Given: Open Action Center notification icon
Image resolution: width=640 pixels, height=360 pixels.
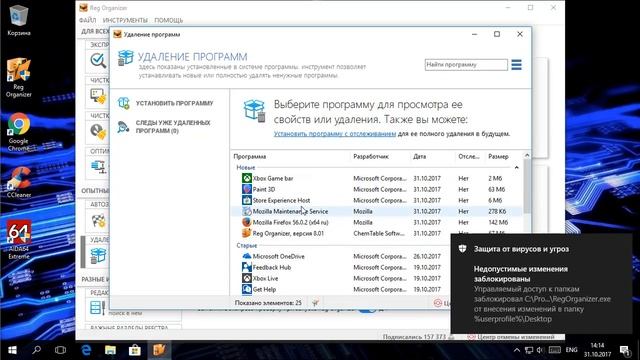Looking at the screenshot, I should [x=624, y=350].
